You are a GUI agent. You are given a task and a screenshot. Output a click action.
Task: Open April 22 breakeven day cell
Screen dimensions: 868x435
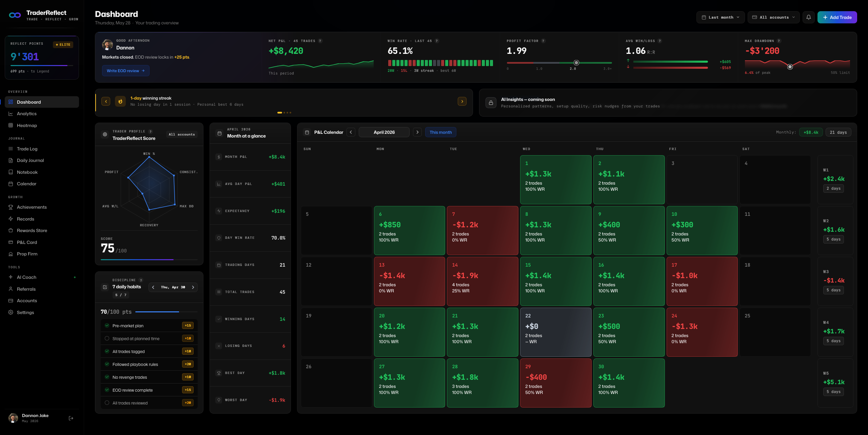click(x=556, y=332)
